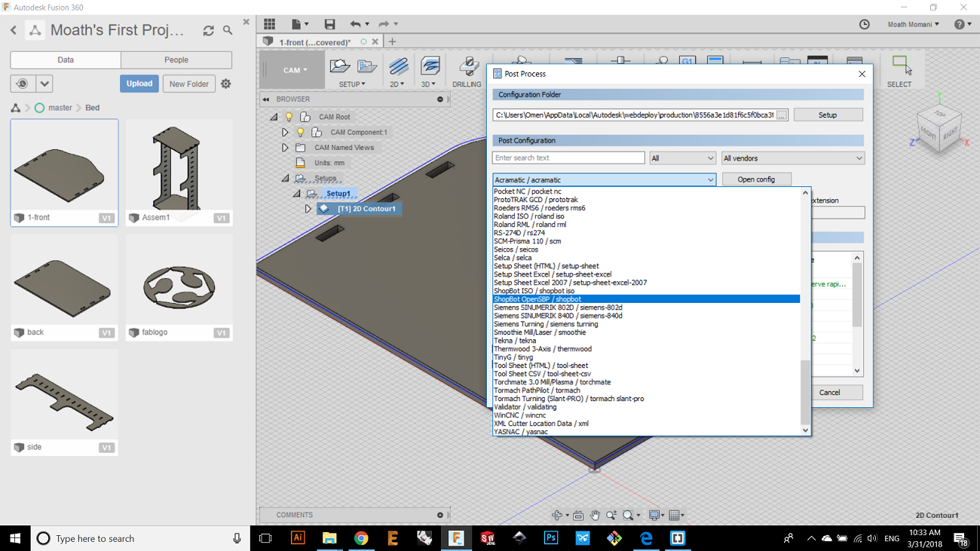Click Cancel in Post Process dialog
Viewport: 980px width, 551px height.
click(829, 393)
